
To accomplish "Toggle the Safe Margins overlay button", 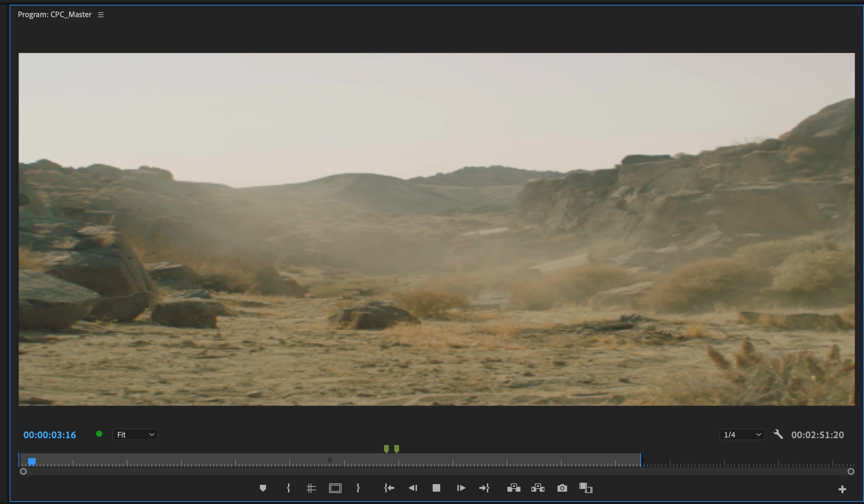I will (x=335, y=488).
